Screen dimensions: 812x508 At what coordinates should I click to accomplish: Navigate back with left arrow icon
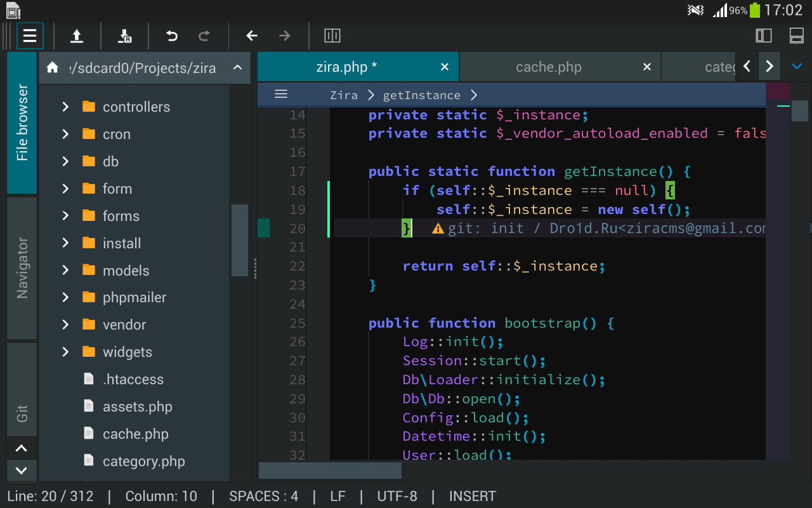[252, 36]
